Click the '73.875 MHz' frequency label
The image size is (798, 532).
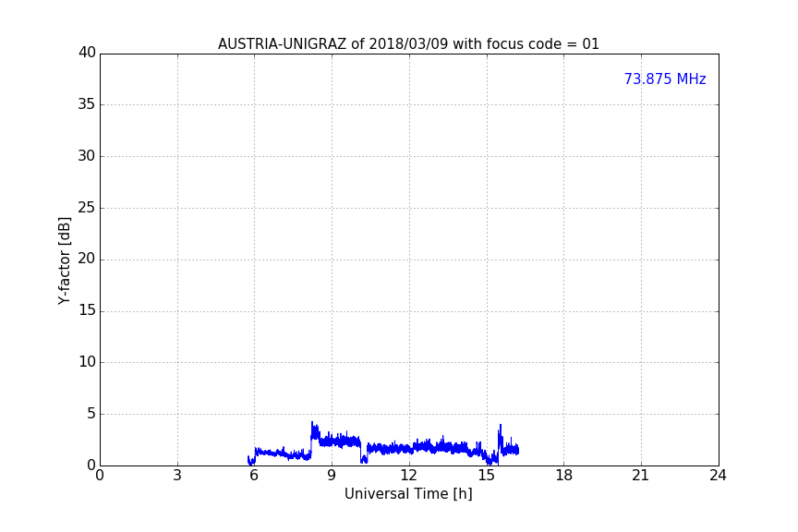(665, 79)
